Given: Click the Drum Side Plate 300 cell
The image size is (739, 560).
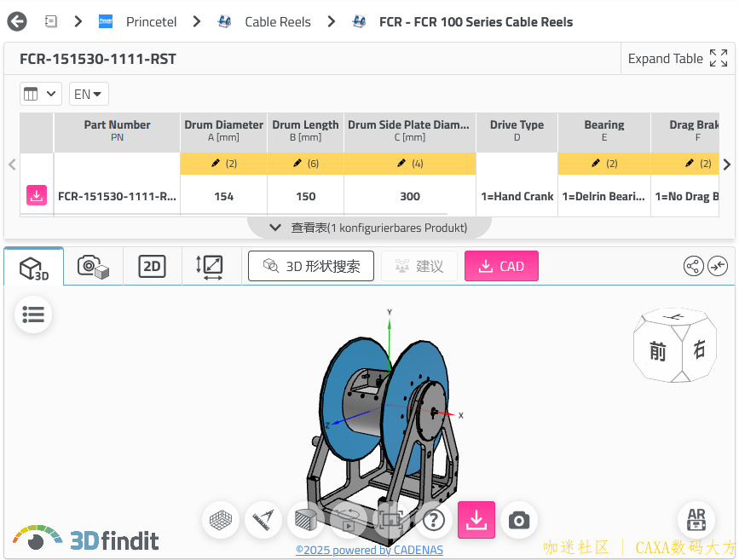Looking at the screenshot, I should pyautogui.click(x=410, y=197).
